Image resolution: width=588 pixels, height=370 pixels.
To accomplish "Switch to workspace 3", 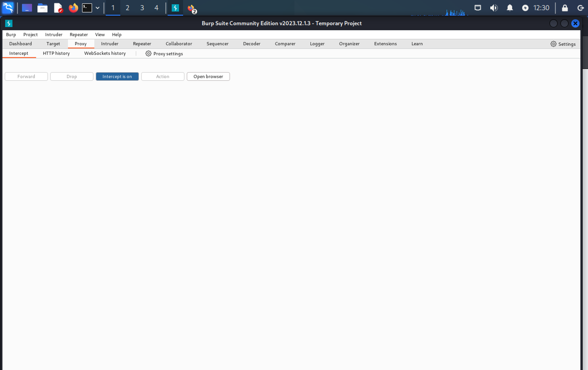I will [x=142, y=8].
